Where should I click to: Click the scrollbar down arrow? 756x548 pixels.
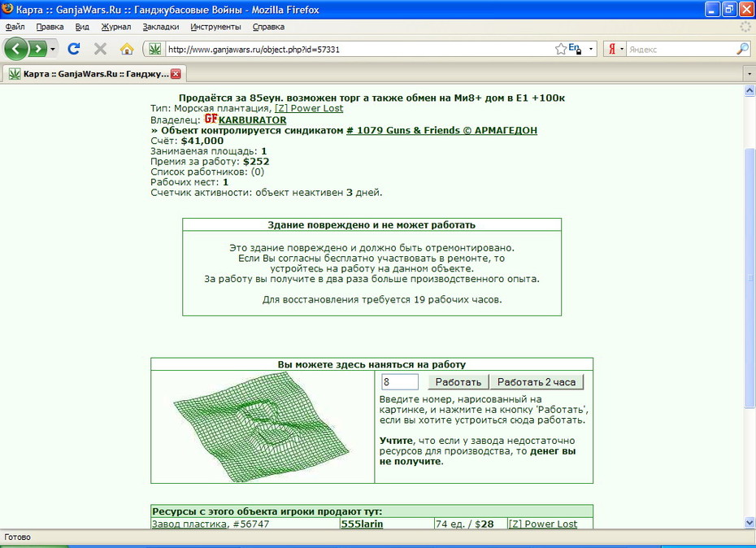click(749, 523)
